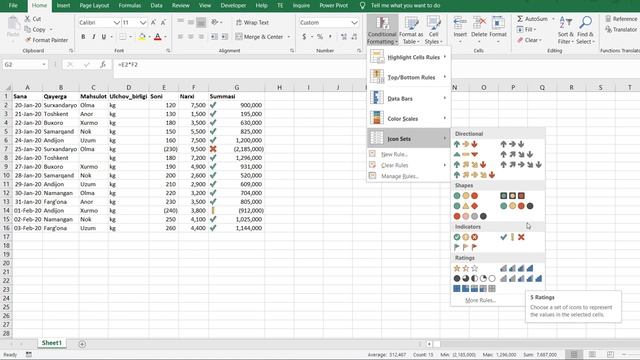The image size is (640, 360).
Task: Choose the 4 Ratings bars icon set
Action: pos(517,268)
